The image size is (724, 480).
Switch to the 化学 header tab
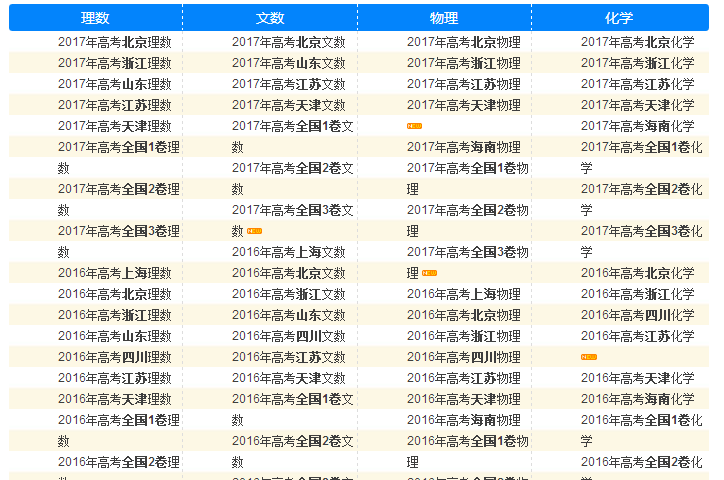tap(619, 18)
